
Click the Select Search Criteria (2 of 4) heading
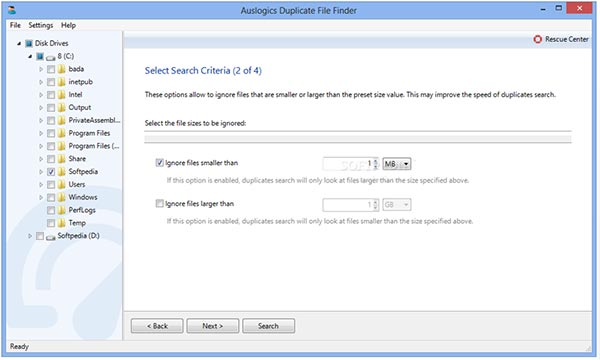203,71
